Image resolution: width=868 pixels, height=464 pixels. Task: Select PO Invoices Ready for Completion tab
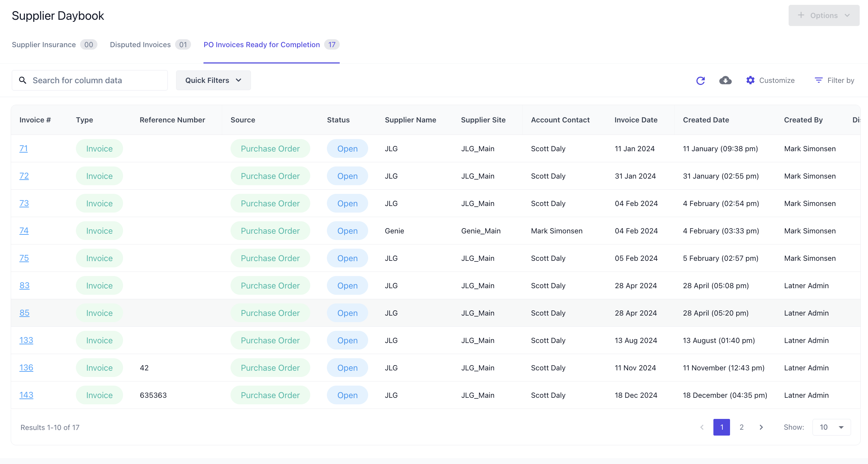pyautogui.click(x=262, y=45)
